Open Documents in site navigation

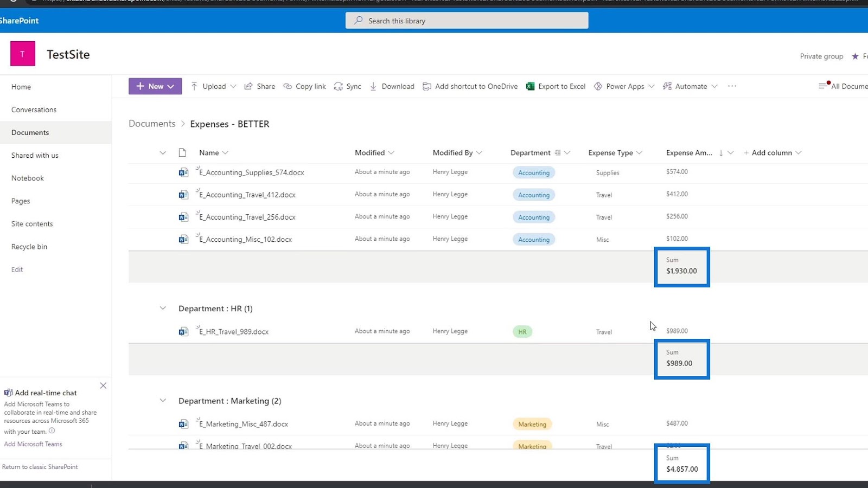tap(30, 132)
